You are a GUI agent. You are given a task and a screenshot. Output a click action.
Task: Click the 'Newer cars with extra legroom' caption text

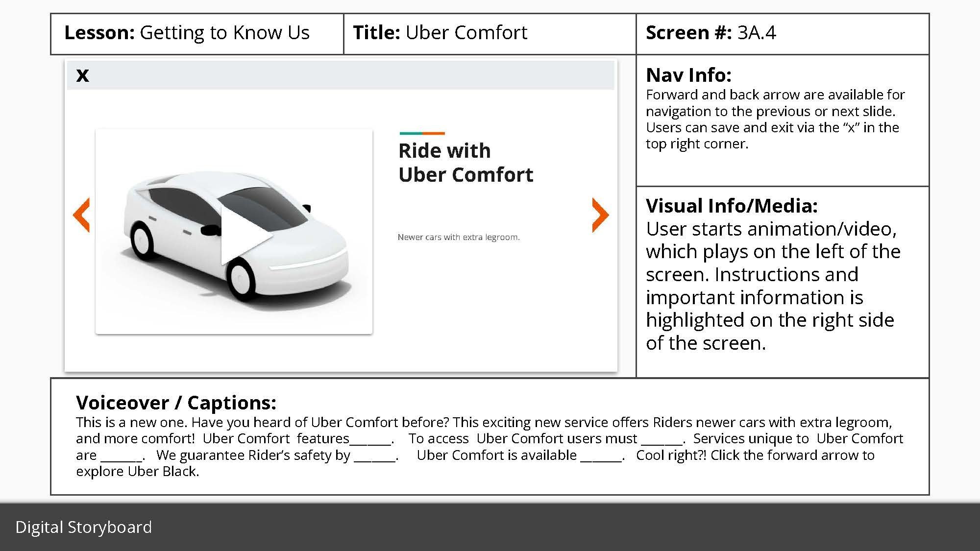coord(458,237)
